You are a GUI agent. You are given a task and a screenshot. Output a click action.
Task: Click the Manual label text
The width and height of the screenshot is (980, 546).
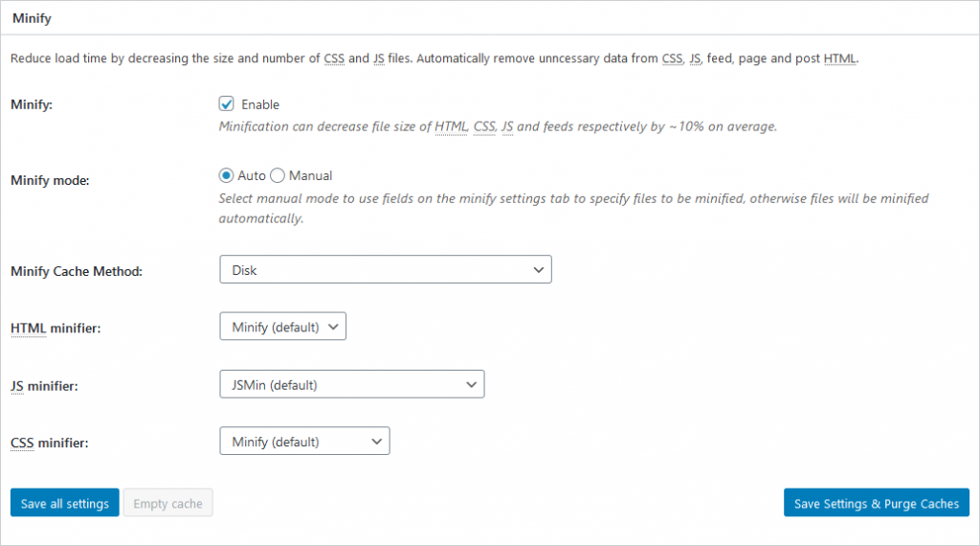310,175
